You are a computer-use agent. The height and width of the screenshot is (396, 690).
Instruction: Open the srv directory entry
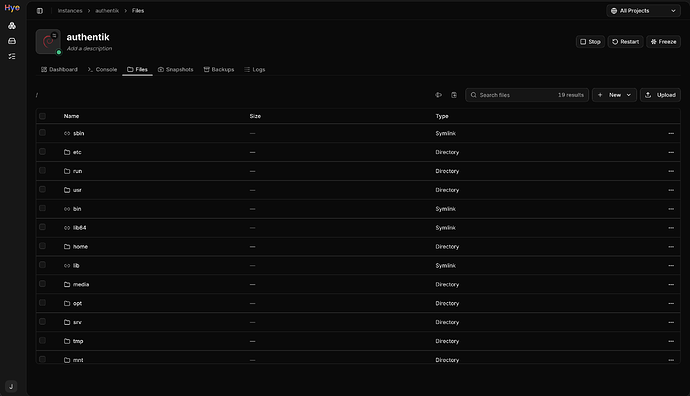click(x=77, y=323)
